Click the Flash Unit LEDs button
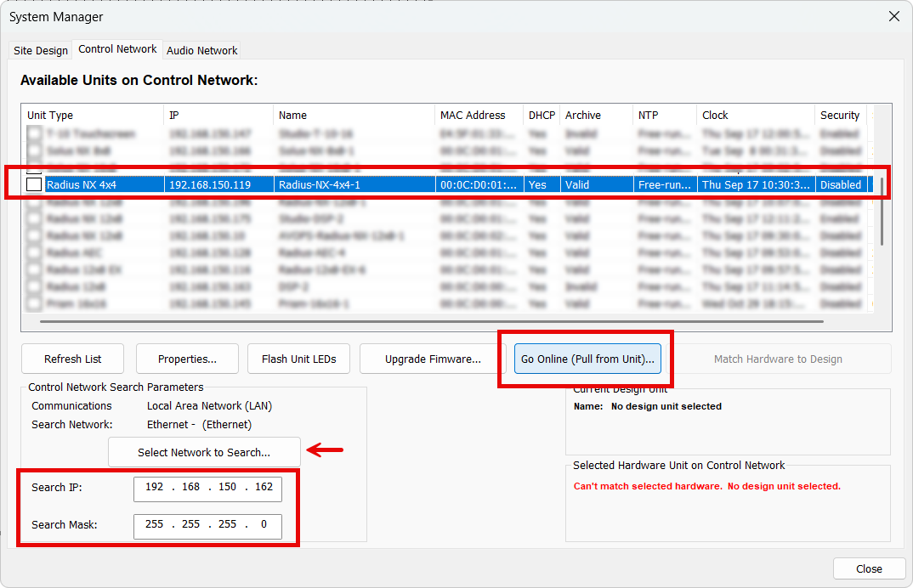Image resolution: width=913 pixels, height=588 pixels. point(298,359)
